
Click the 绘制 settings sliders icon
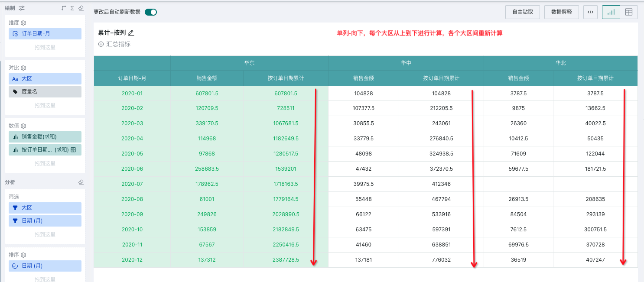click(22, 8)
